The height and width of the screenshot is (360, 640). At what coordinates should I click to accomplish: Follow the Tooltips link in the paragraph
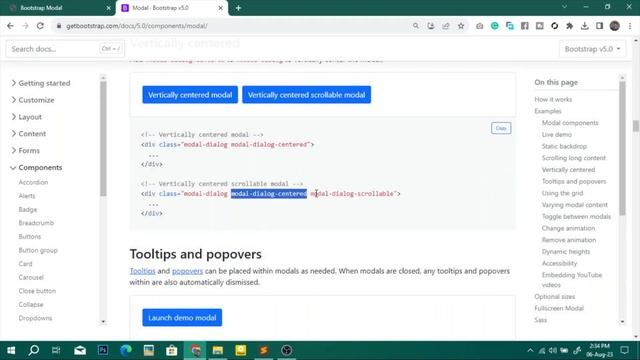click(x=142, y=271)
